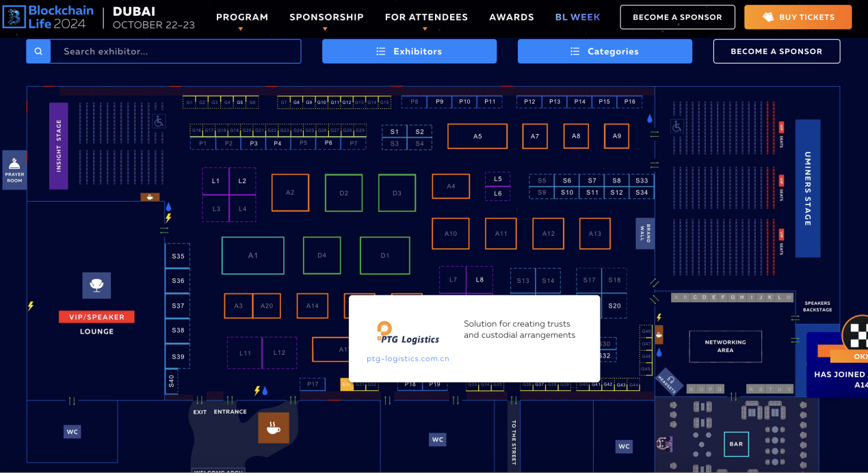This screenshot has width=868, height=473.
Task: Click the ticket icon in Buy Tickets
Action: pos(768,17)
